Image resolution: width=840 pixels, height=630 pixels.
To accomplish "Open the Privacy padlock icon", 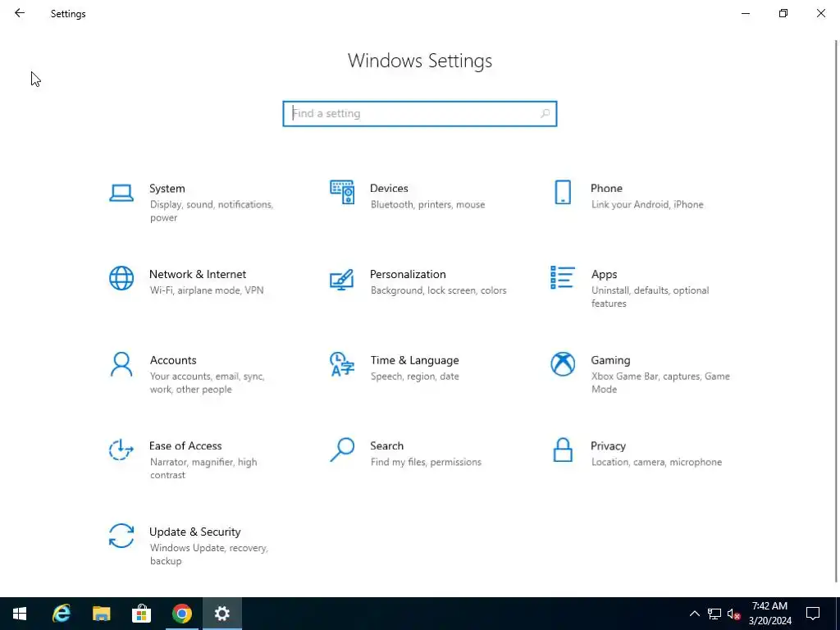I will pyautogui.click(x=563, y=450).
